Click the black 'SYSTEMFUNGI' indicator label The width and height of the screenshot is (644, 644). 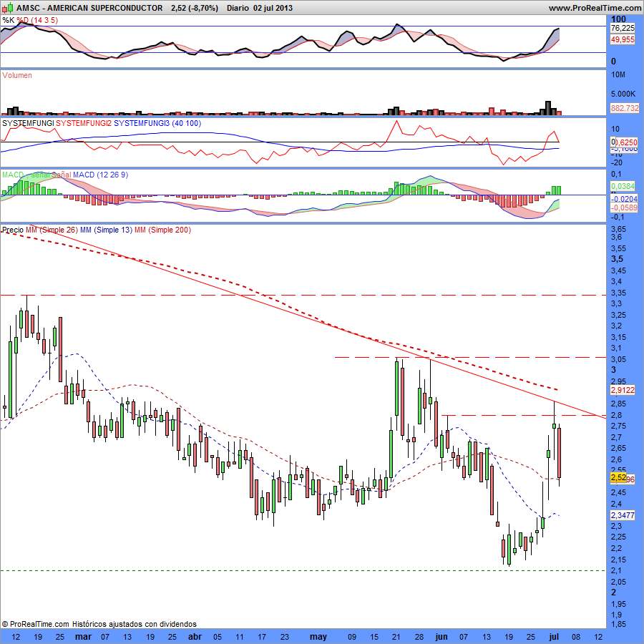pos(28,123)
